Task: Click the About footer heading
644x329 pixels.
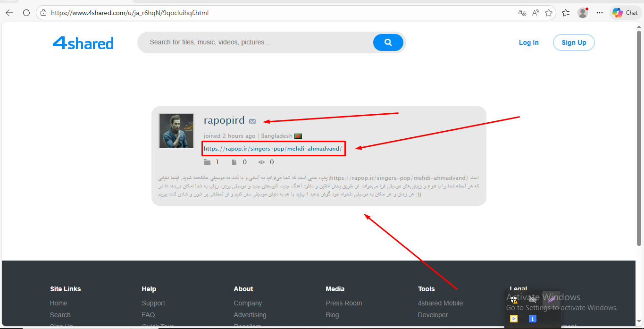Action: click(x=243, y=289)
